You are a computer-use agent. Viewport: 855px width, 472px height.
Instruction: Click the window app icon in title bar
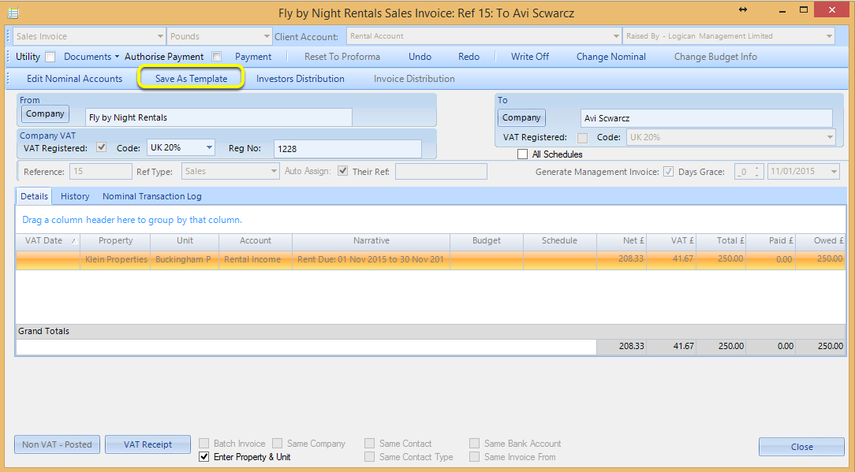pyautogui.click(x=13, y=12)
